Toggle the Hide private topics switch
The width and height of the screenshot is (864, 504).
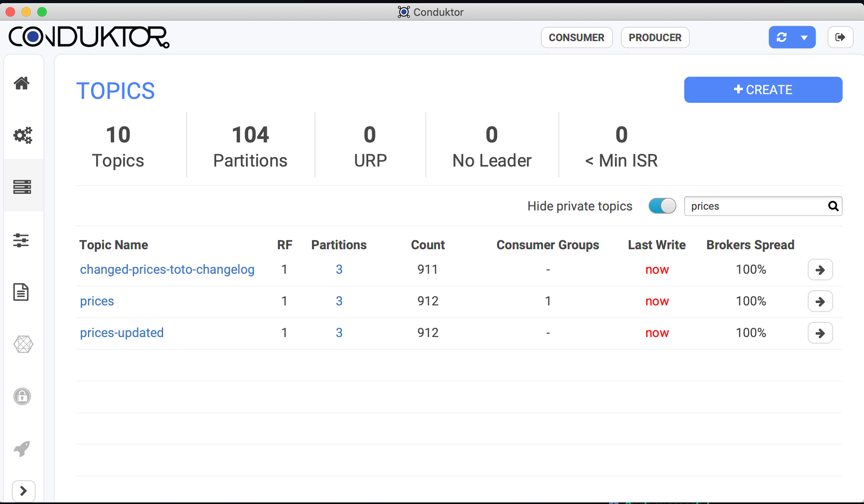662,206
